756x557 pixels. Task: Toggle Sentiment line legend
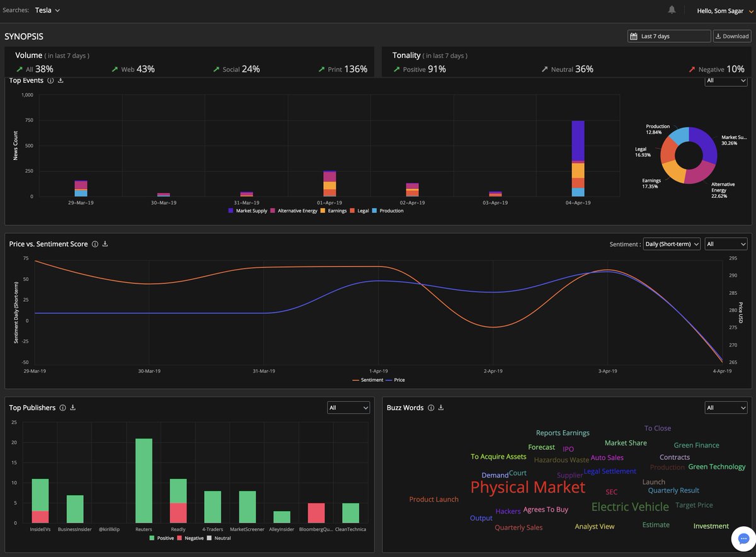click(x=368, y=380)
